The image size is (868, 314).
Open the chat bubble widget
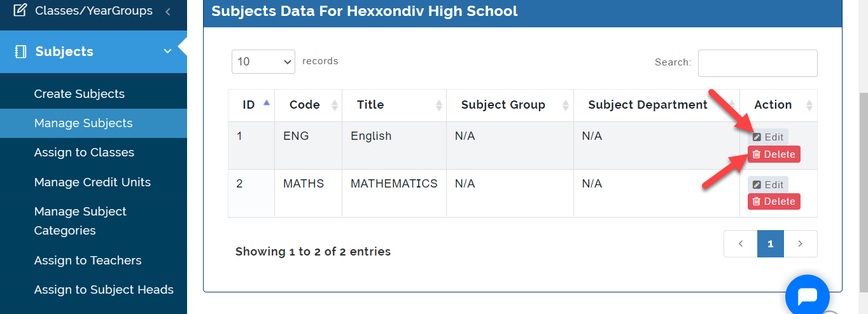pos(807,296)
